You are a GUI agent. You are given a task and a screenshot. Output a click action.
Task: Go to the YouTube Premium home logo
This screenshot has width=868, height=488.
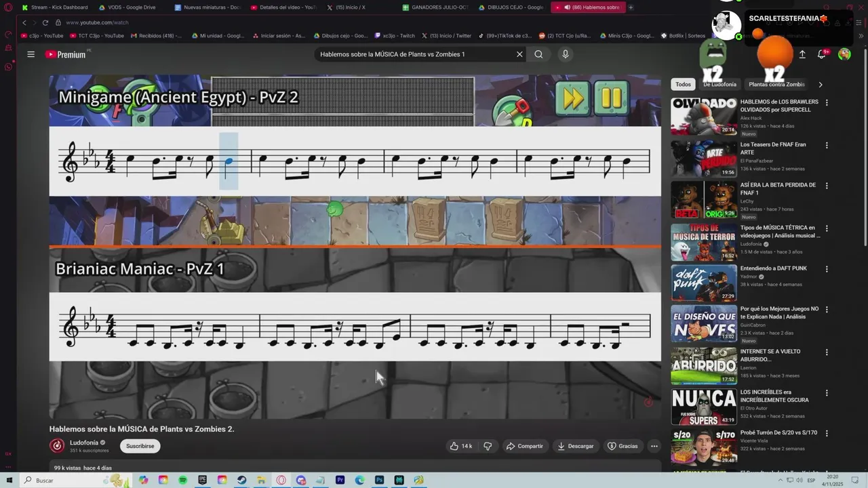click(66, 54)
